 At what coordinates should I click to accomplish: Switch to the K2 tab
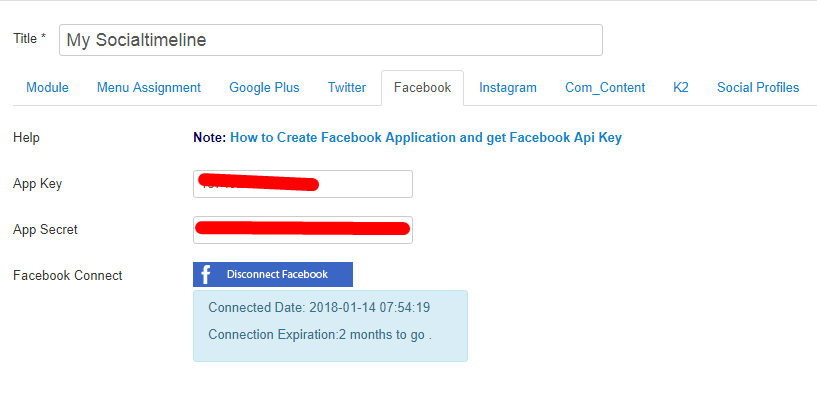[x=680, y=87]
